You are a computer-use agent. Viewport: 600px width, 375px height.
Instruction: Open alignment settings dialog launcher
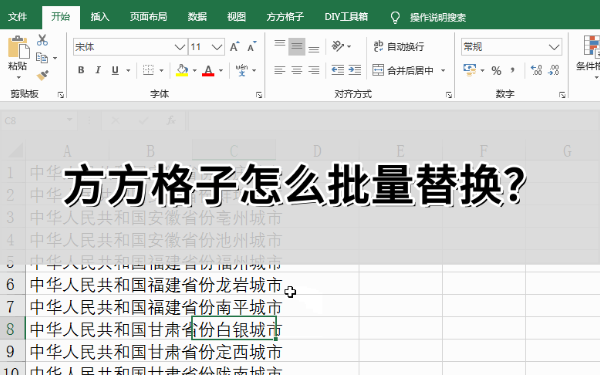click(449, 95)
